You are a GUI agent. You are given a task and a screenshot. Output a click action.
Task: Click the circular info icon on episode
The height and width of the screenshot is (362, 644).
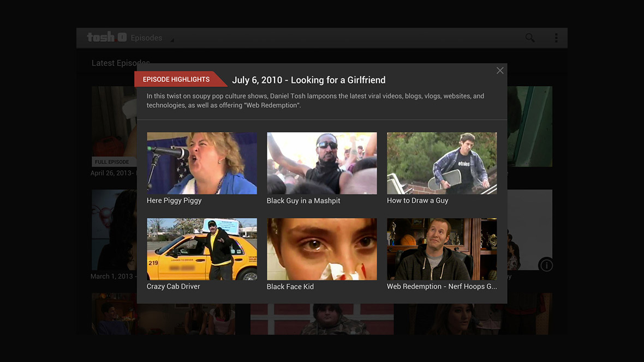tap(546, 266)
